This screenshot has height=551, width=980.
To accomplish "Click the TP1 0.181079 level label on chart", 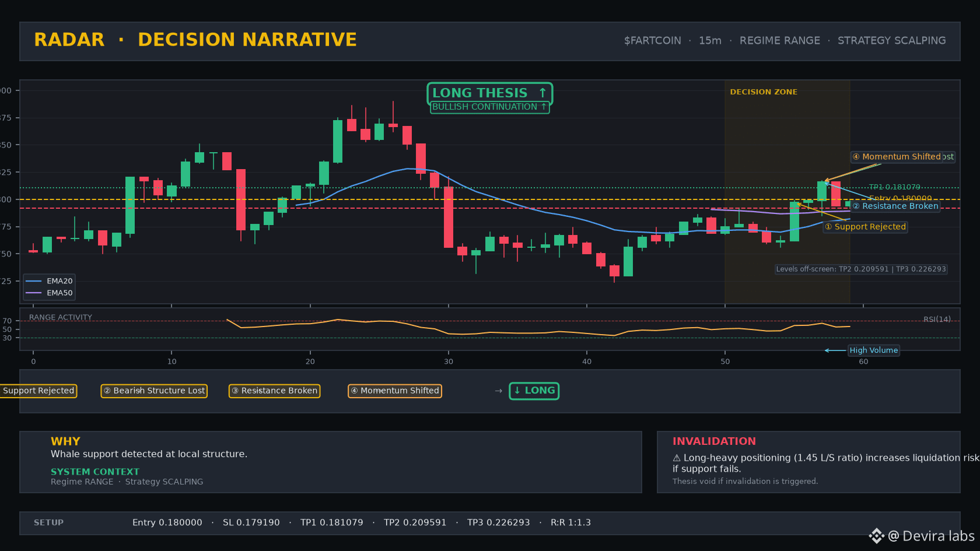I will pos(895,187).
